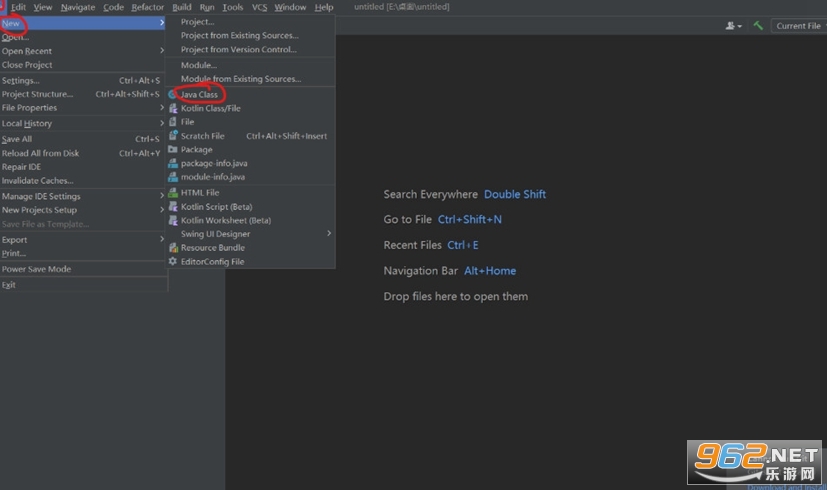
Task: Open Project Structure... entry
Action: click(83, 94)
